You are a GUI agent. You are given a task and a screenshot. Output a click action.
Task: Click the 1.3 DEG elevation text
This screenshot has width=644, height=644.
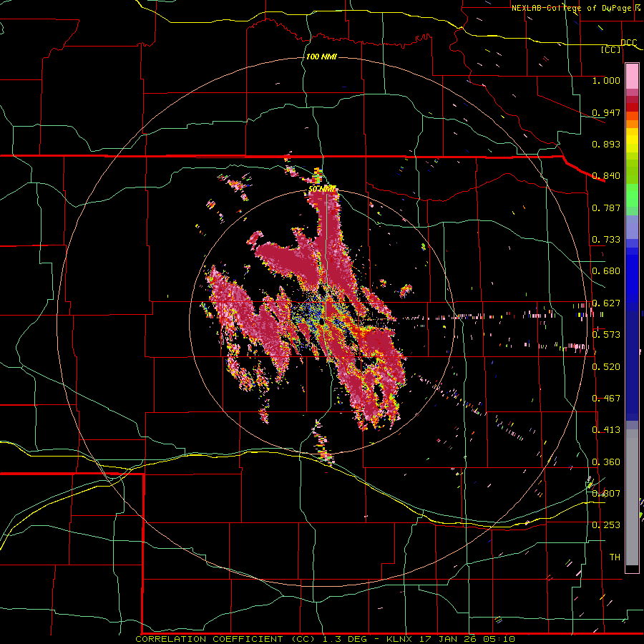pyautogui.click(x=344, y=639)
